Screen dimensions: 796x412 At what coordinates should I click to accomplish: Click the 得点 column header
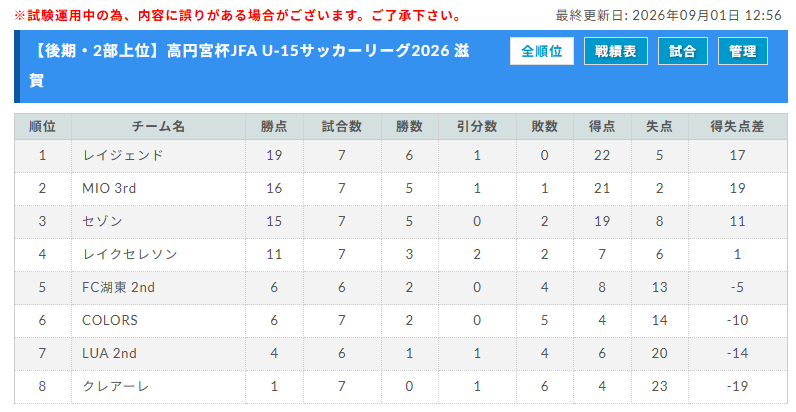point(602,126)
